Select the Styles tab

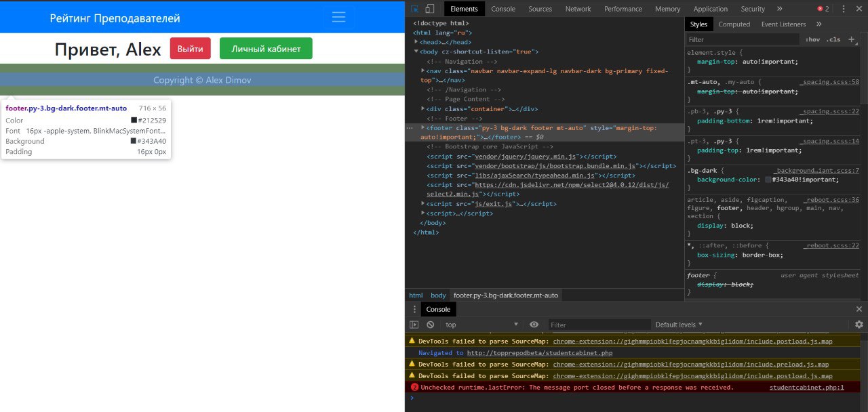tap(698, 24)
